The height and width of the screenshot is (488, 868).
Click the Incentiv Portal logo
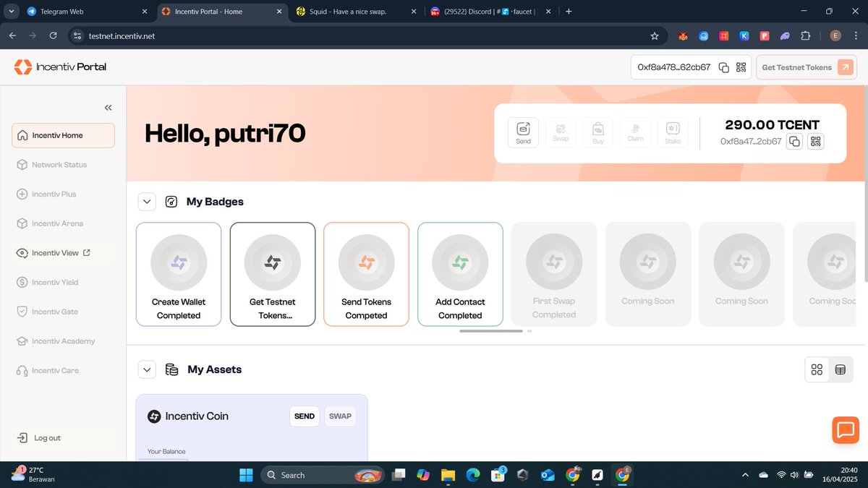coord(60,67)
